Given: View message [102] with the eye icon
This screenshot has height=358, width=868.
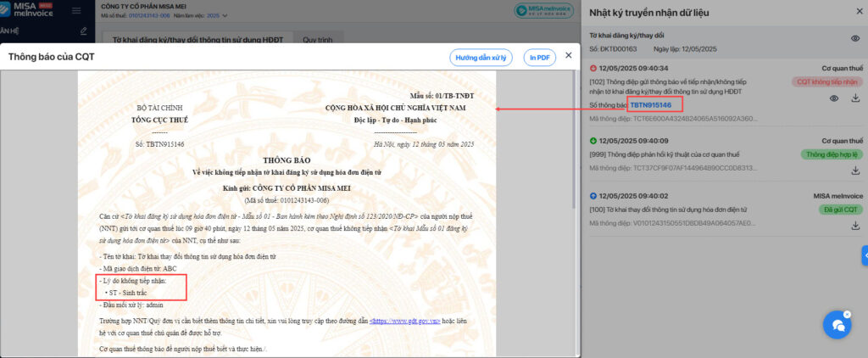Looking at the screenshot, I should [834, 98].
